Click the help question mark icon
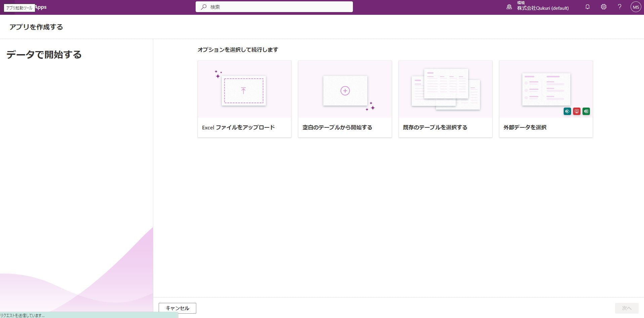This screenshot has width=644, height=318. (x=619, y=7)
